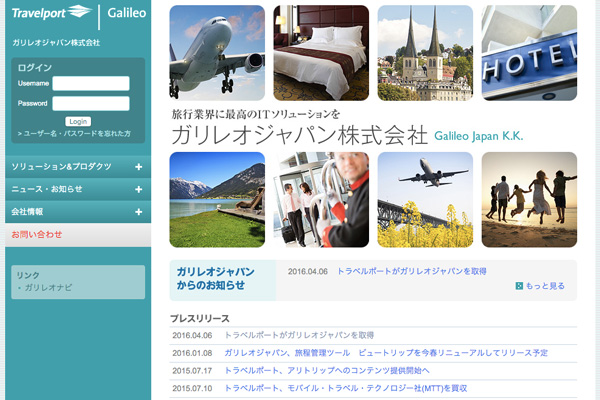This screenshot has height=400, width=600.
Task: Click the 2015.07.10 date text
Action: 192,388
